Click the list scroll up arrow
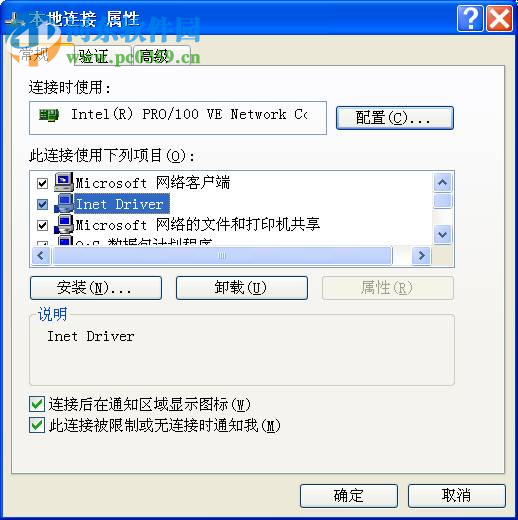The width and height of the screenshot is (518, 520). [x=443, y=182]
